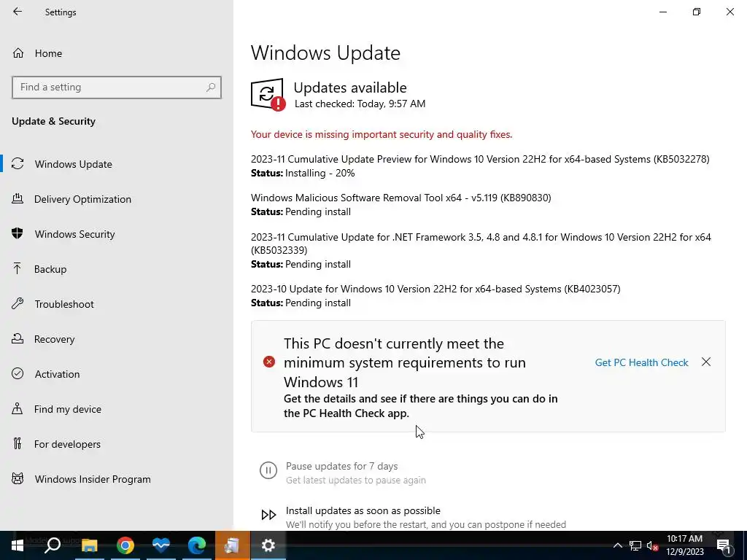747x560 pixels.
Task: Click the Delivery Optimization icon
Action: (18, 198)
